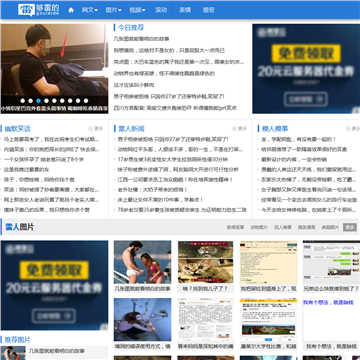The image size is (360, 360).
Task: Expand the 图片 dropdown menu
Action: (x=113, y=10)
